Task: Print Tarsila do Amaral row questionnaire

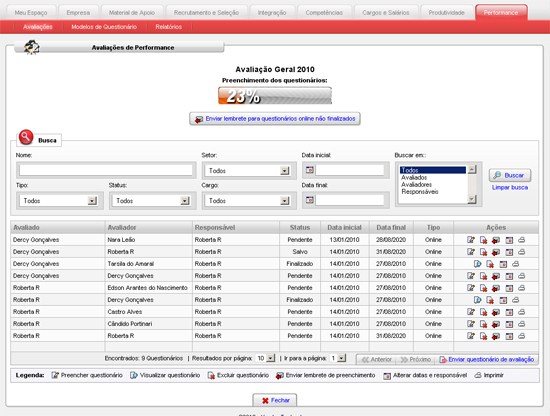Action: click(x=515, y=264)
